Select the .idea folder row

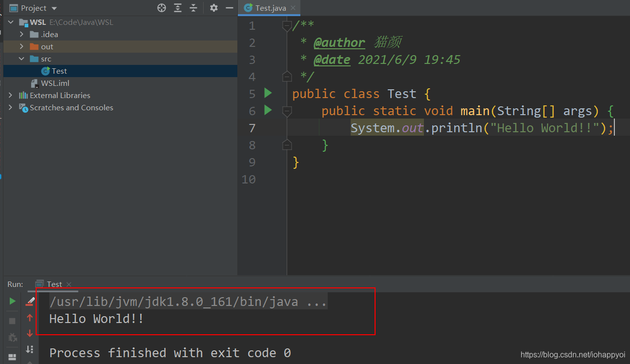(x=120, y=35)
